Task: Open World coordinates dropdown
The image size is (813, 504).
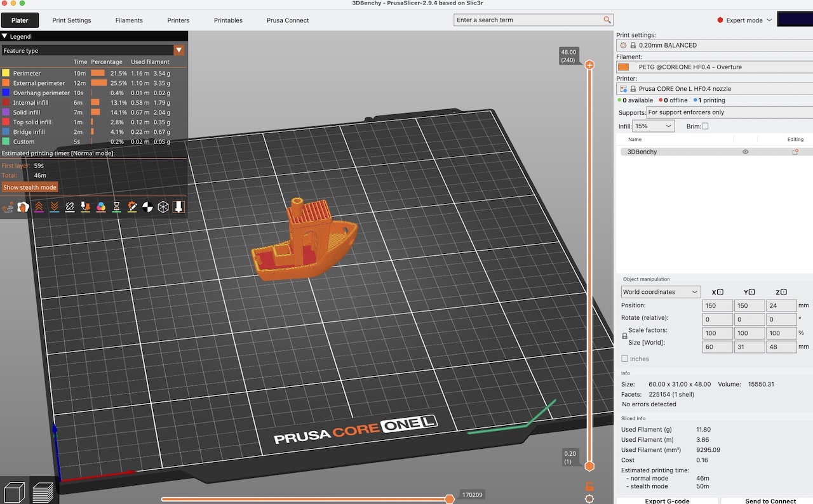Action: (660, 292)
